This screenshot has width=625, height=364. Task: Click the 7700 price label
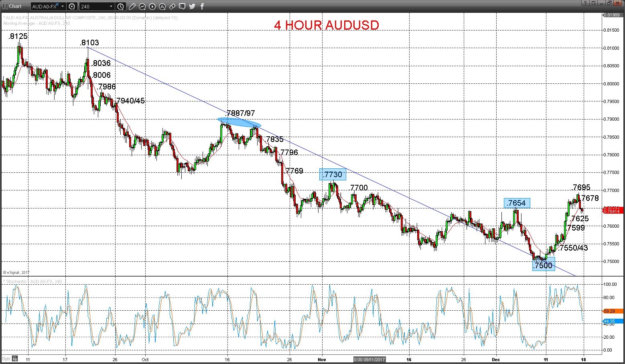point(359,188)
